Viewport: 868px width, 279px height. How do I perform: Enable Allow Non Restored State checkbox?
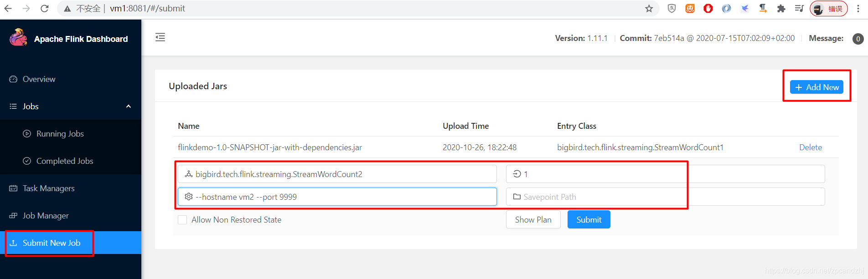click(182, 220)
